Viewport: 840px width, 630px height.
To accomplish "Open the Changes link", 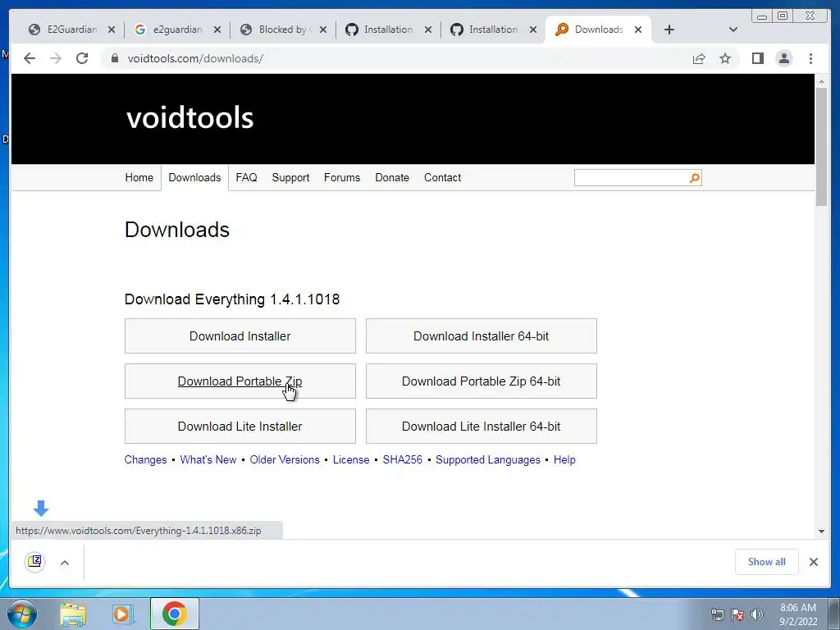I will pos(146,459).
